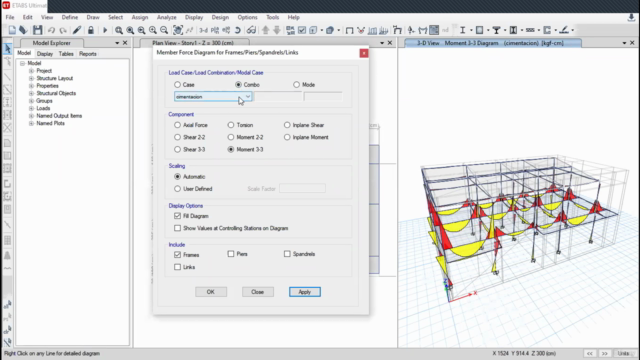Click the >> next button in status bar
Screen dimensions: 640x360
pyautogui.click(x=604, y=353)
